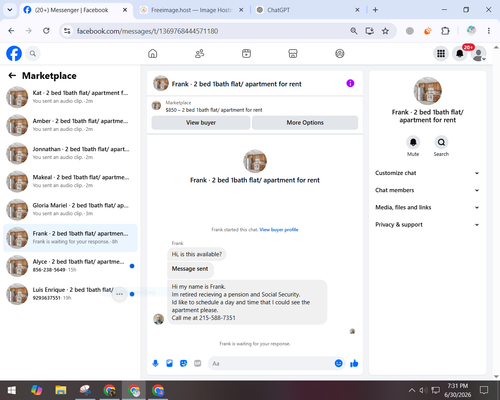Go back using the Marketplace back arrow
500x400 pixels.
[x=12, y=76]
